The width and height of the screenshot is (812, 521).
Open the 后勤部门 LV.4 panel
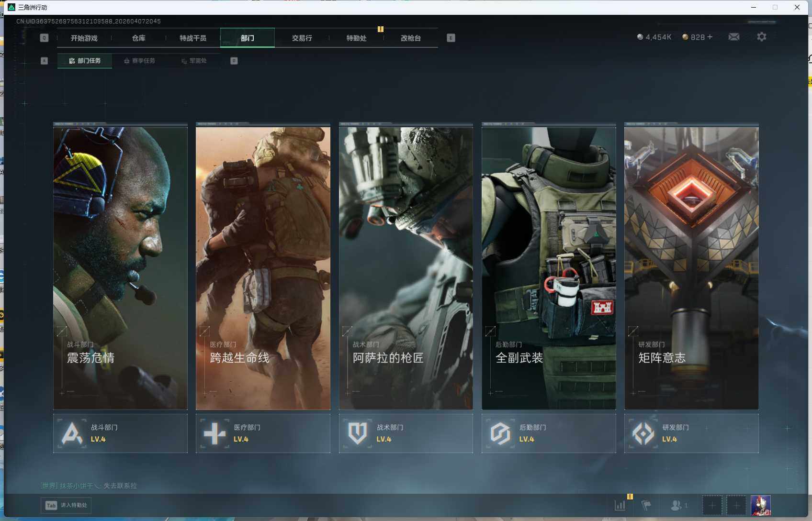[x=549, y=433]
